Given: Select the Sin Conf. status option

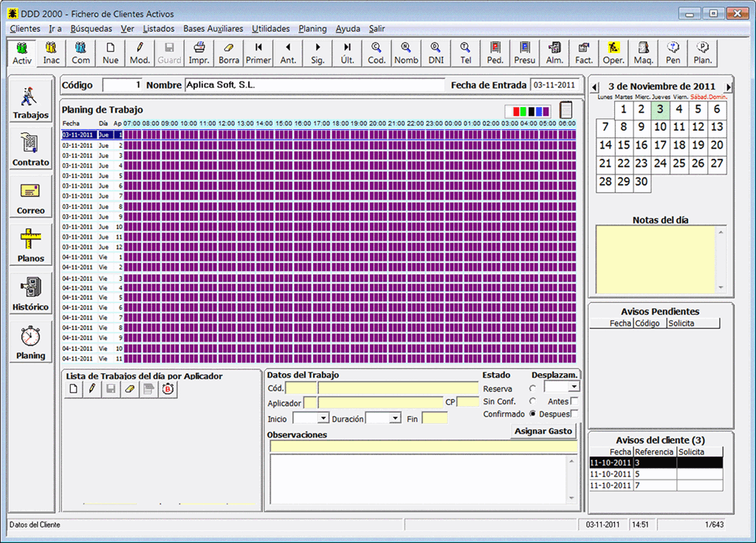Looking at the screenshot, I should (532, 401).
